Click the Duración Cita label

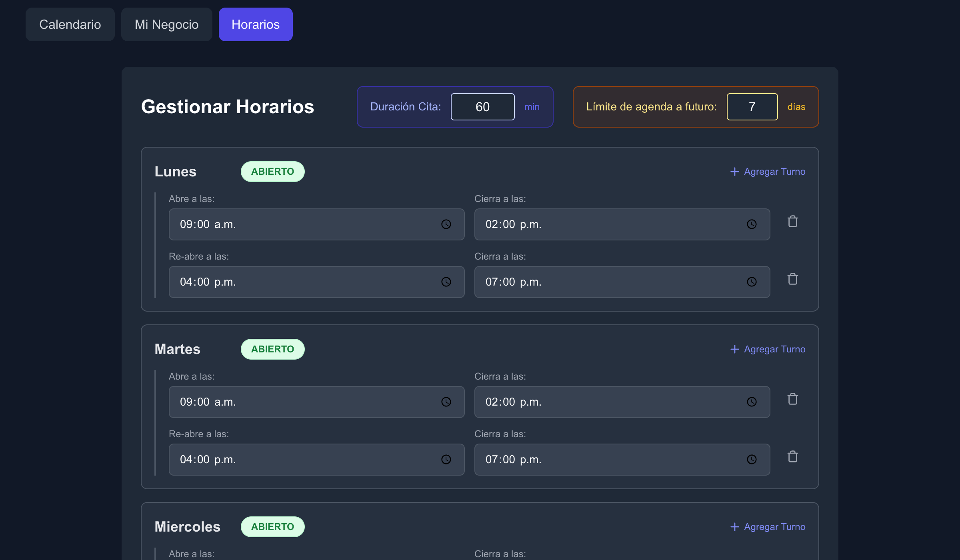coord(406,107)
